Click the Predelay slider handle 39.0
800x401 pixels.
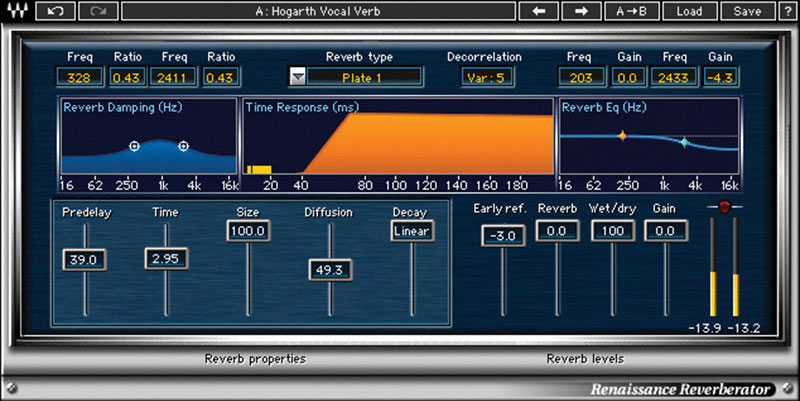[84, 260]
